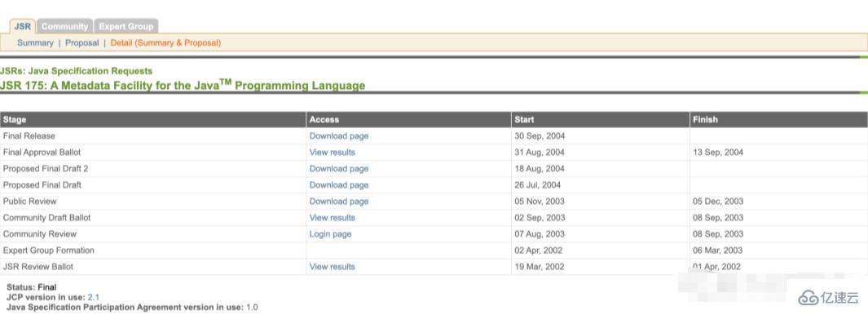Image resolution: width=868 pixels, height=315 pixels.
Task: Select the Final Approval Ballot stage cell
Action: 152,152
